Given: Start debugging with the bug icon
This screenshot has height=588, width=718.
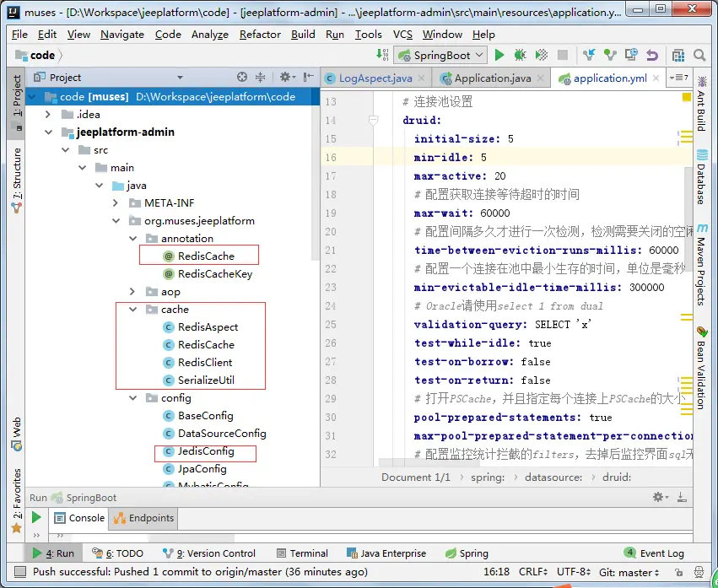Looking at the screenshot, I should 521,55.
